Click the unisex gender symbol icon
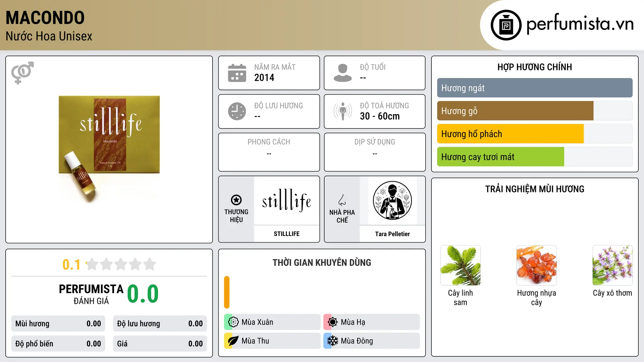 click(22, 73)
